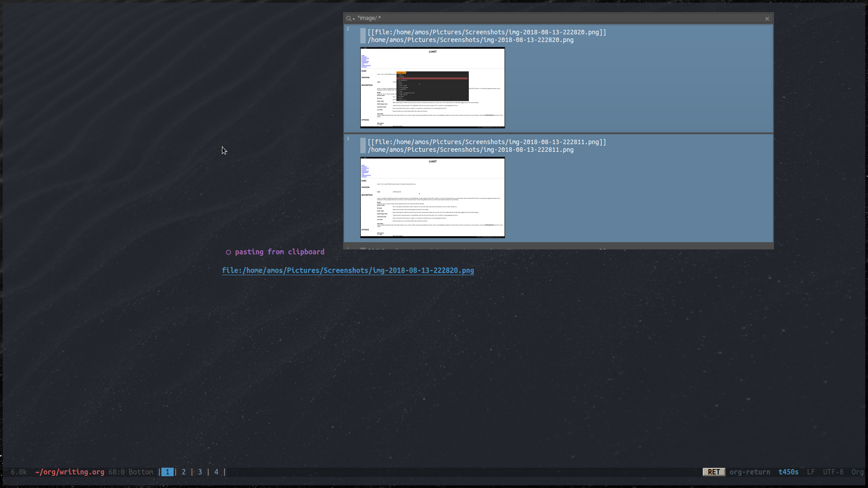Image resolution: width=868 pixels, height=488 pixels.
Task: Click the Org major mode indicator
Action: click(x=857, y=472)
